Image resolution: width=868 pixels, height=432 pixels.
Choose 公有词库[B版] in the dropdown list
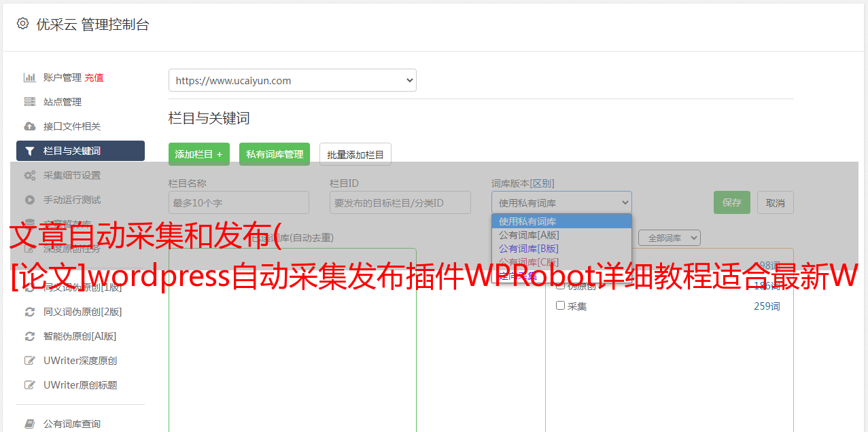coord(561,249)
